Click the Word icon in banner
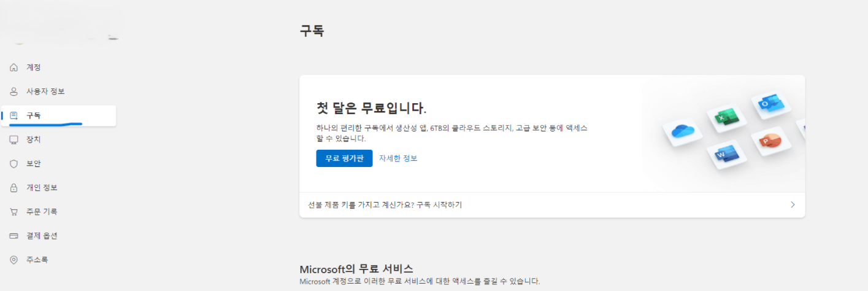 728,155
